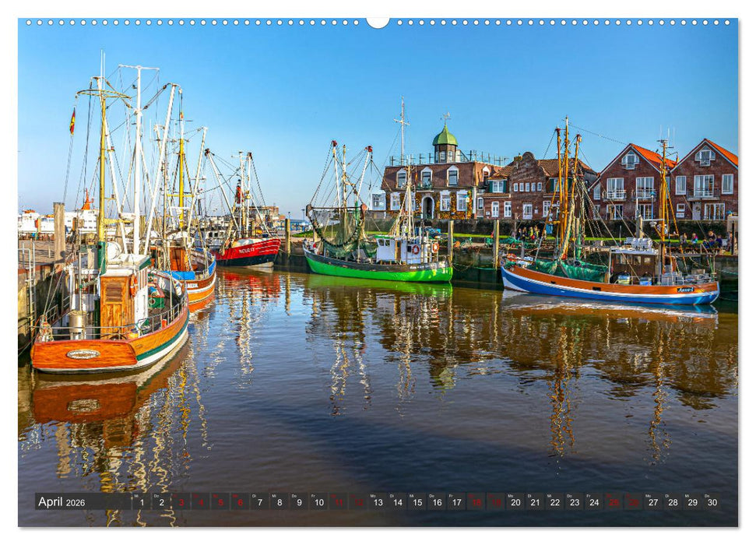Click date 22 in the bottom date row
Screen dimensions: 756x545
pos(554,503)
